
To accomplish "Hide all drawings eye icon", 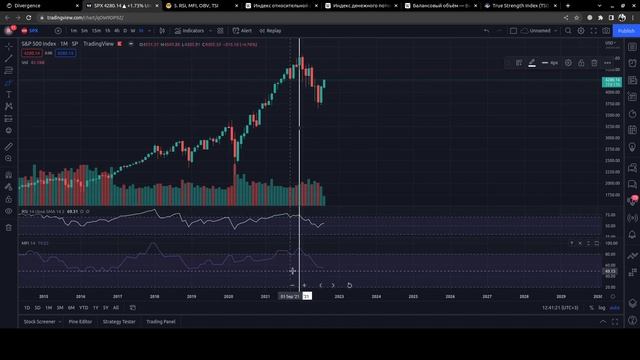I will point(9,211).
